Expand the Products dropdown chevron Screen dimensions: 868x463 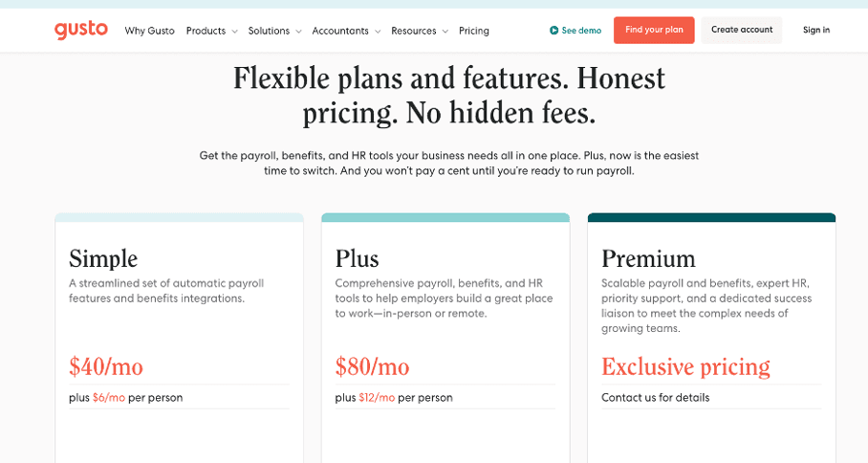tap(234, 32)
